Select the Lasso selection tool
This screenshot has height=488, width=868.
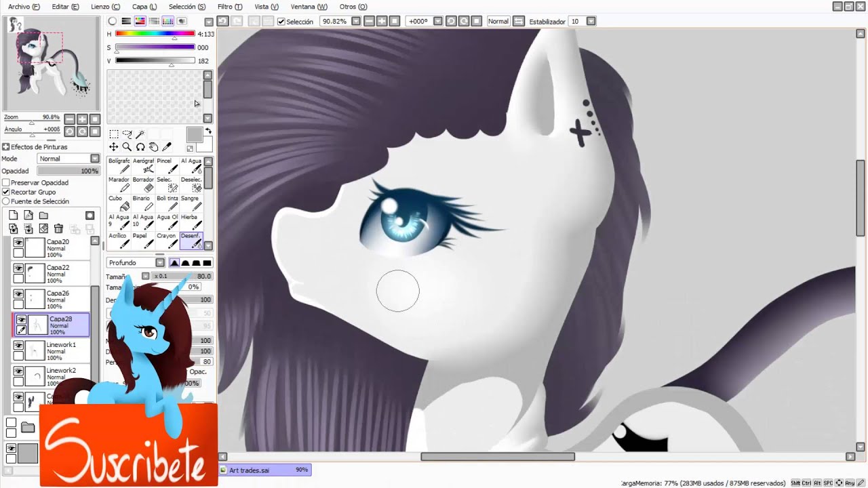click(x=127, y=134)
